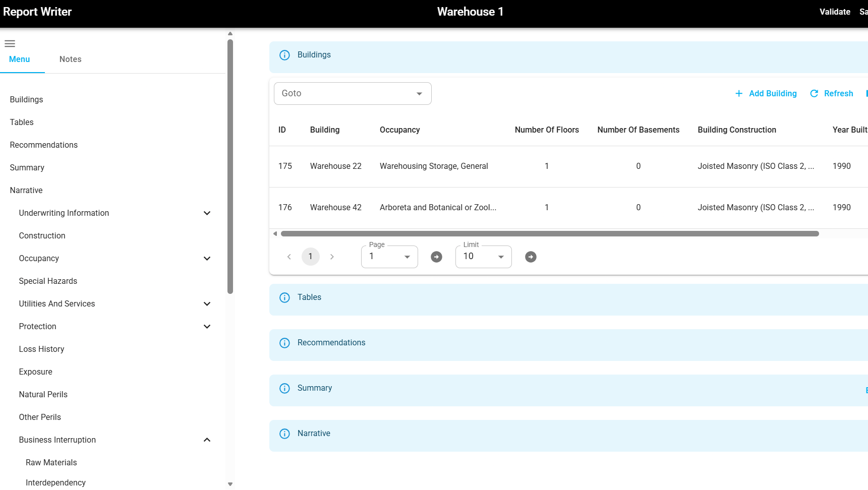Click the Validate button
This screenshot has width=868, height=490.
coord(835,12)
